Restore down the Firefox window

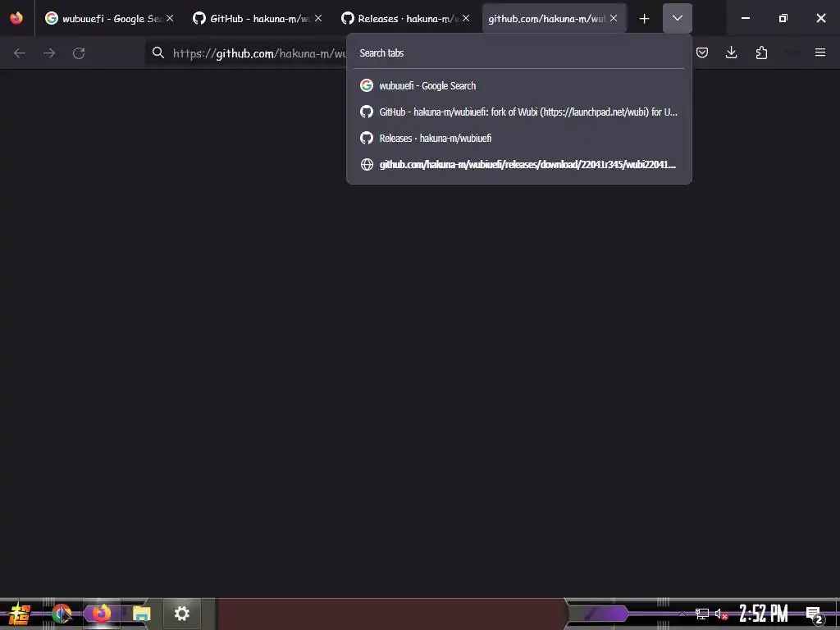tap(783, 18)
